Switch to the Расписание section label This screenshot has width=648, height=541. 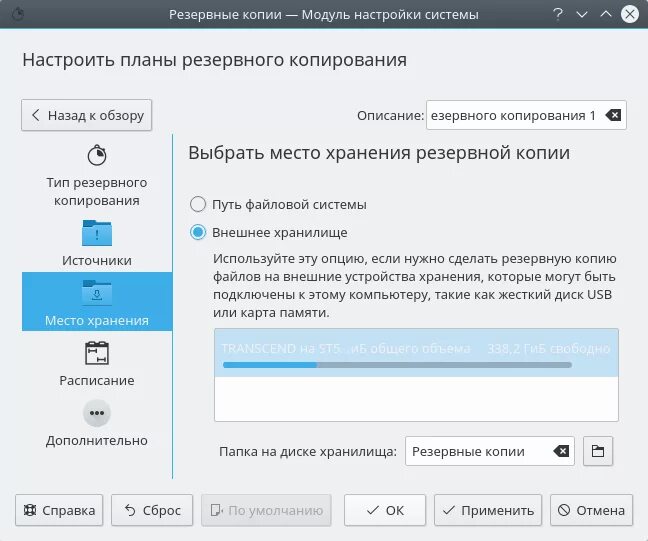coord(97,380)
